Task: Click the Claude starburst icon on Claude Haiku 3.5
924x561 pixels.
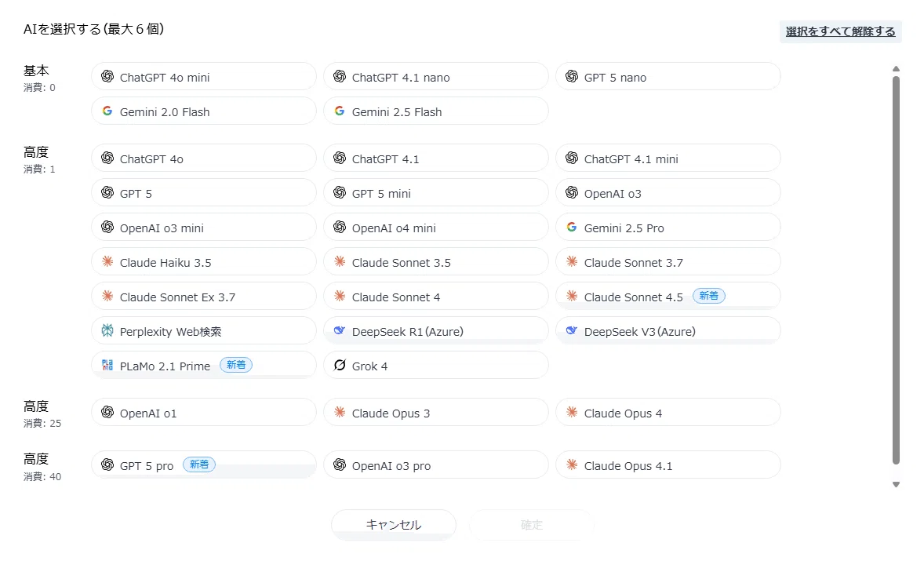Action: [x=107, y=261]
